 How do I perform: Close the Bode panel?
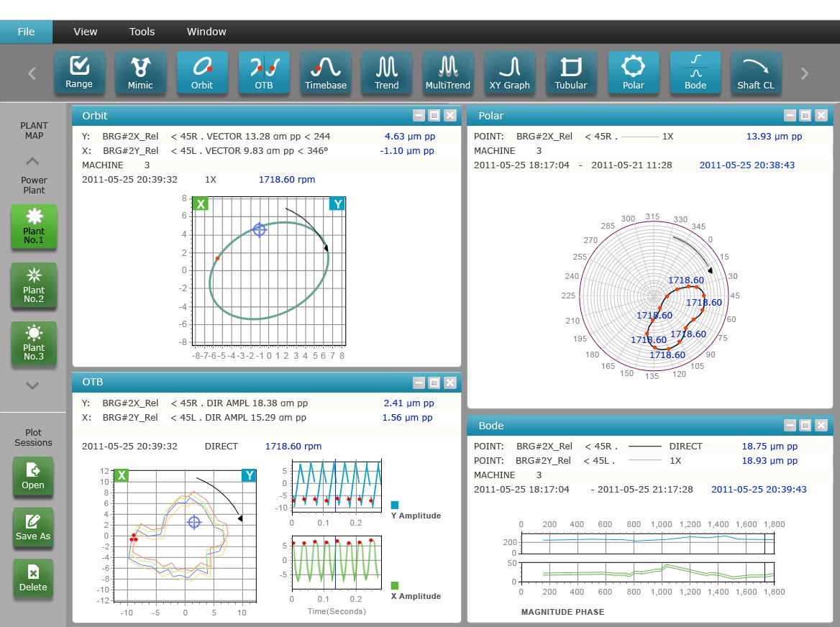(x=821, y=425)
